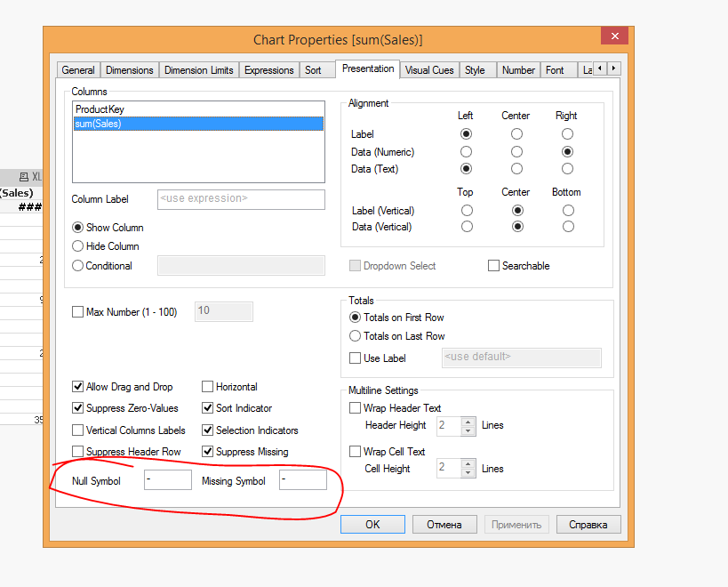The width and height of the screenshot is (728, 587).
Task: Select ProductKey in Columns list
Action: click(x=198, y=109)
